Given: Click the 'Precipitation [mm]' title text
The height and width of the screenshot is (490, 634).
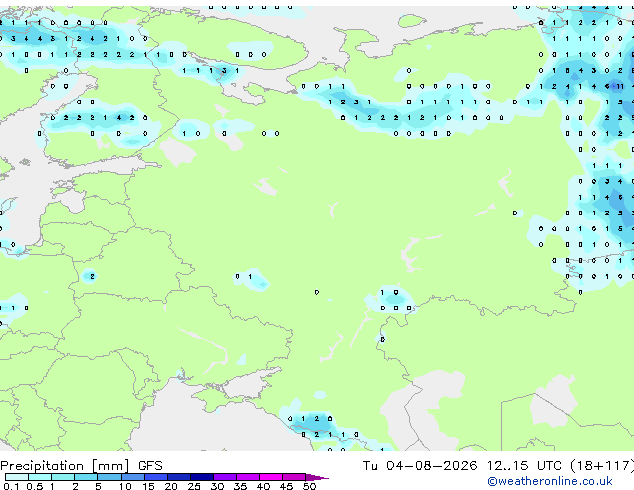Looking at the screenshot, I should (65, 466).
